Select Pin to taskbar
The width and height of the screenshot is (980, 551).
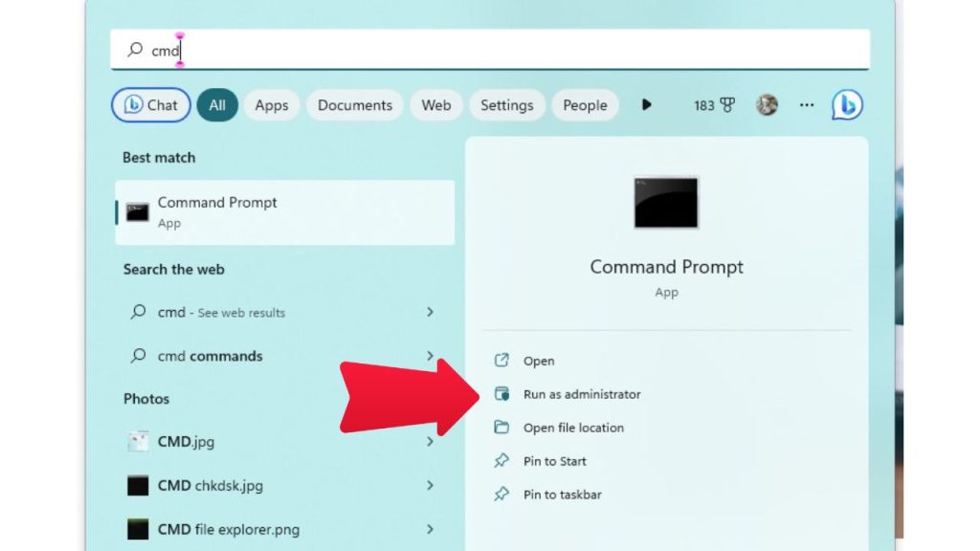(x=563, y=495)
